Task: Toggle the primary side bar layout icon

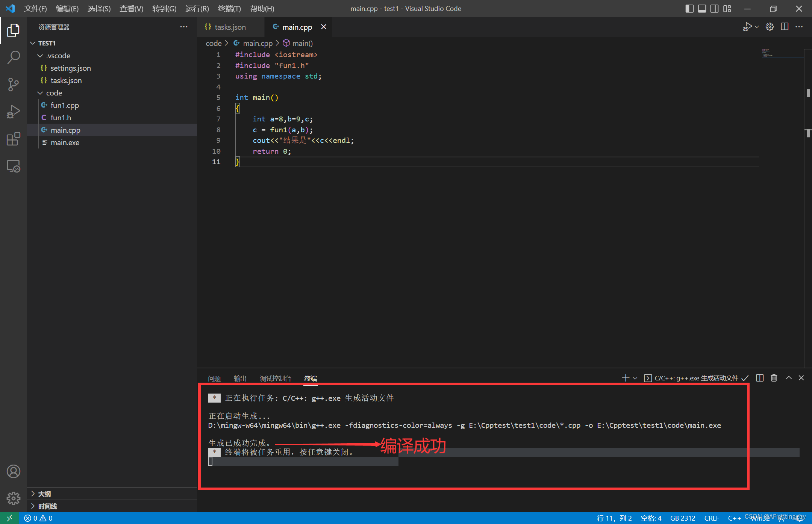Action: [689, 8]
